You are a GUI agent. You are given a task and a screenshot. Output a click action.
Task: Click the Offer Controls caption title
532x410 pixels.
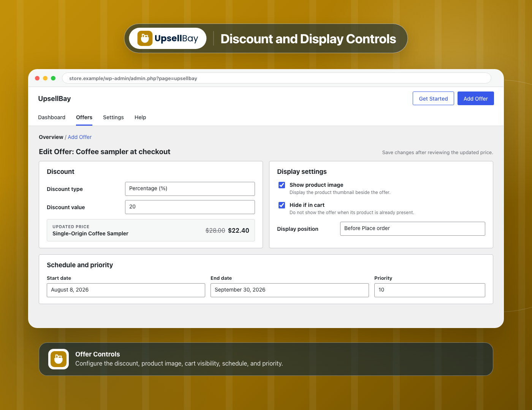(98, 354)
